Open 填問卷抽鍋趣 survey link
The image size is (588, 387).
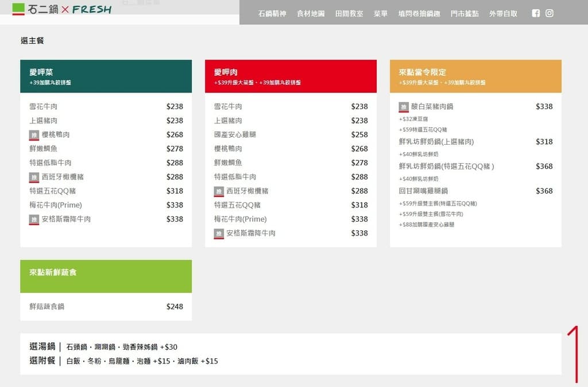coord(419,14)
